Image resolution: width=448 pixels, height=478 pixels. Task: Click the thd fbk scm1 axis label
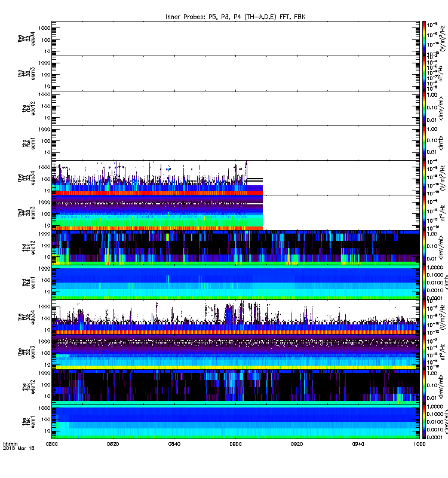click(29, 282)
